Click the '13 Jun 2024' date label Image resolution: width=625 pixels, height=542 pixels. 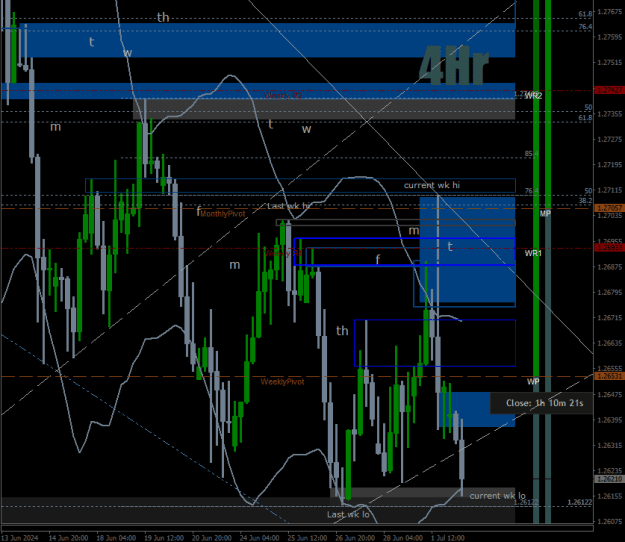point(20,538)
